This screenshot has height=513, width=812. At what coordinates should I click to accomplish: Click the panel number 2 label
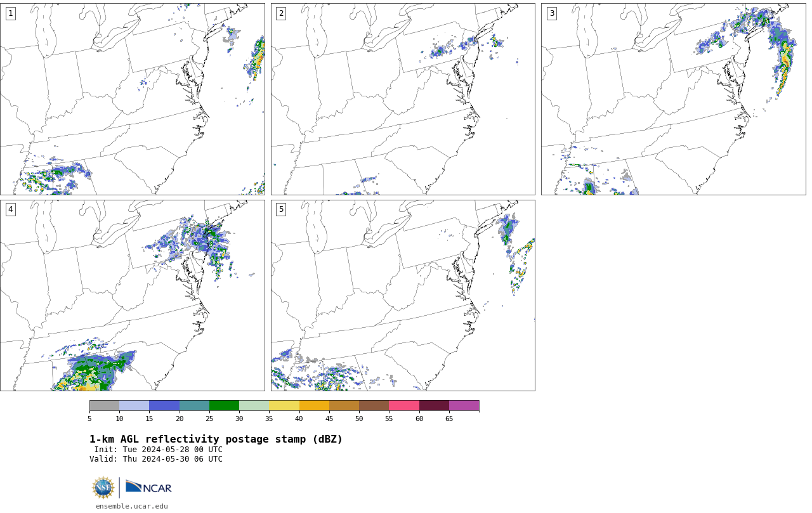(x=281, y=13)
